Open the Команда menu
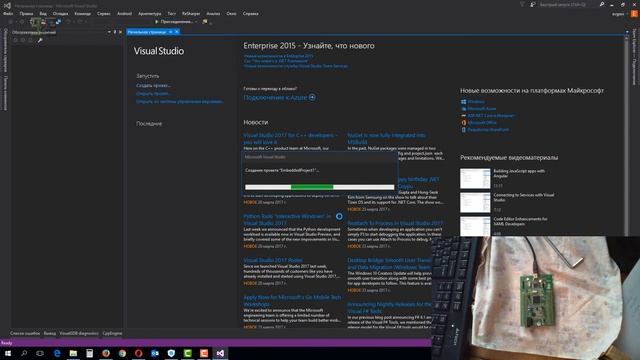The width and height of the screenshot is (640, 360). click(x=82, y=13)
